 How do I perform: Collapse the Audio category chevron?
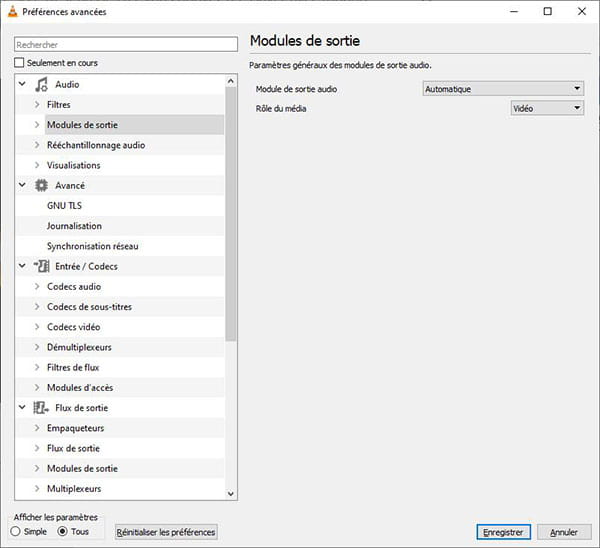click(x=22, y=84)
